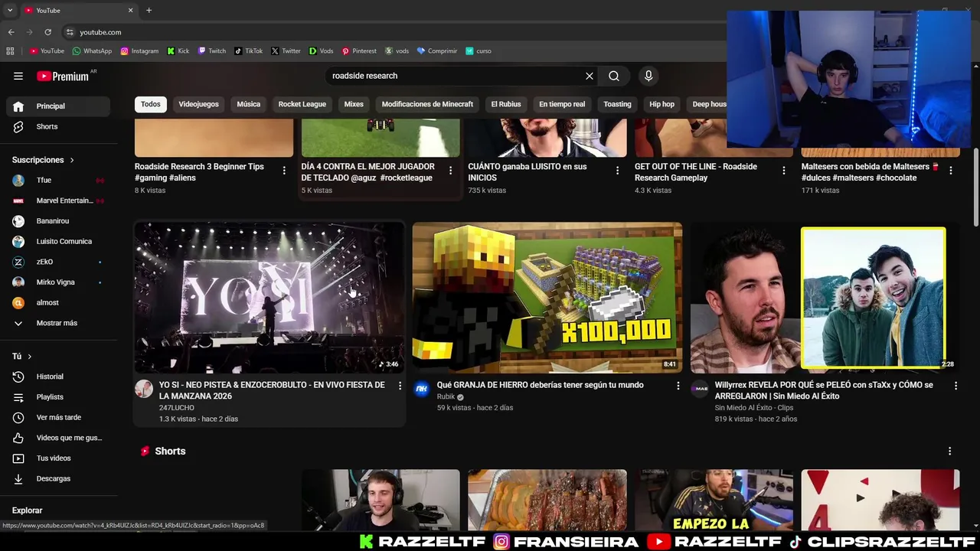The height and width of the screenshot is (551, 980).
Task: Open options menu for GRANJA DE HIERRO video
Action: coord(678,386)
